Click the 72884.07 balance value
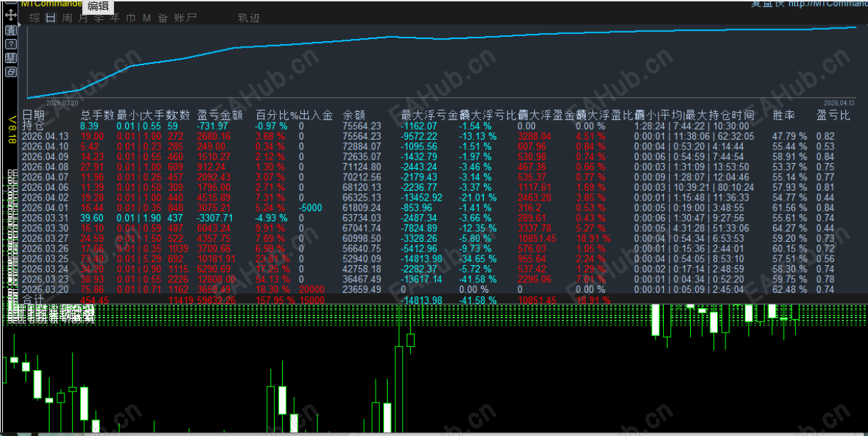Viewport: 868px width, 436px height. tap(362, 147)
